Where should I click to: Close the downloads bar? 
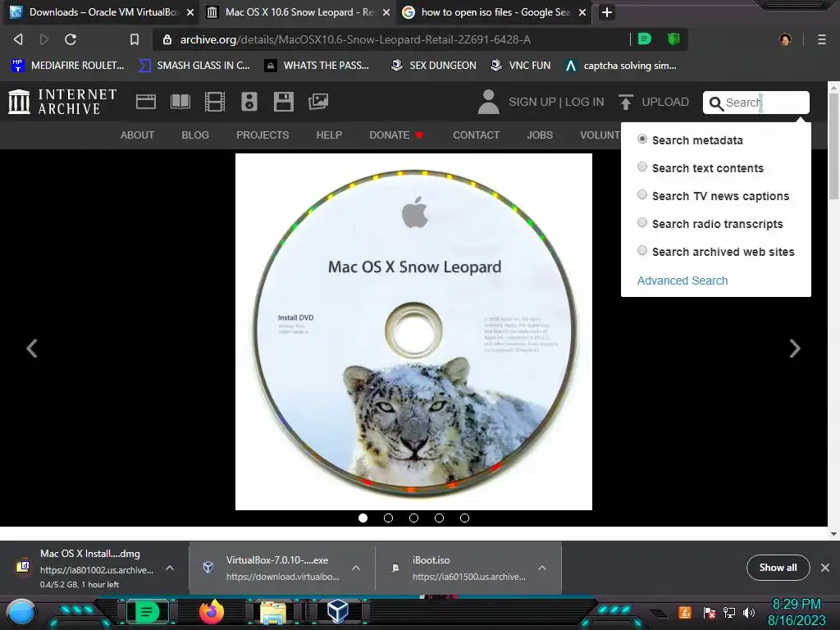pos(825,568)
